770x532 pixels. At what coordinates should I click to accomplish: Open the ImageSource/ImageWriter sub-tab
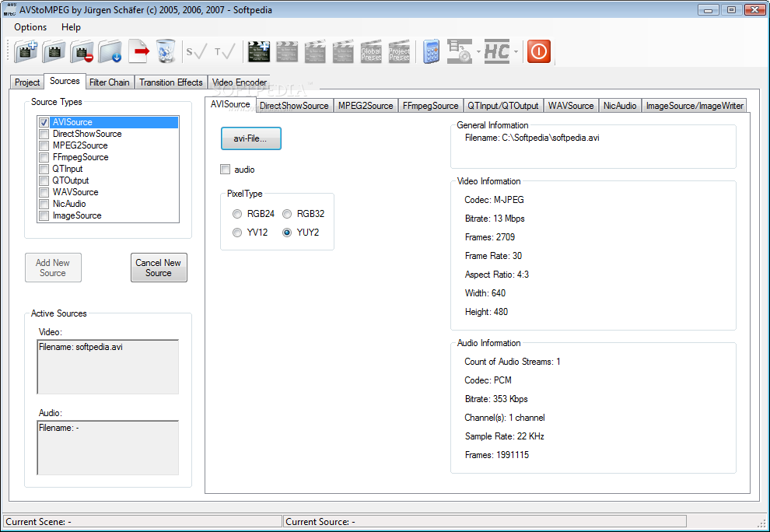(x=695, y=106)
